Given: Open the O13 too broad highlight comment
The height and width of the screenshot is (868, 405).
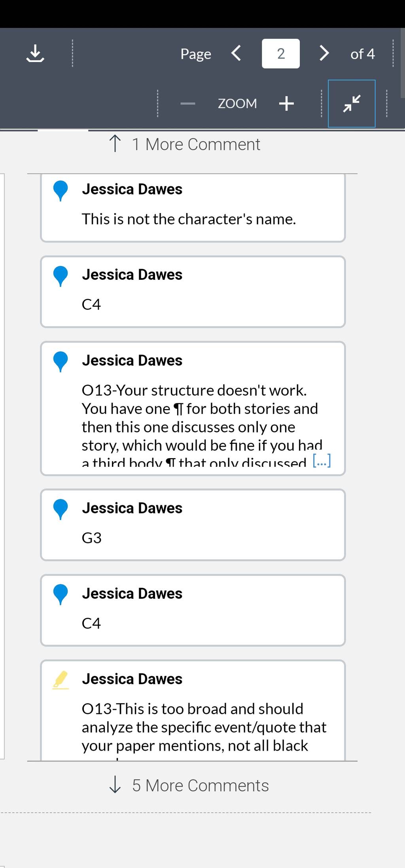Looking at the screenshot, I should [193, 710].
